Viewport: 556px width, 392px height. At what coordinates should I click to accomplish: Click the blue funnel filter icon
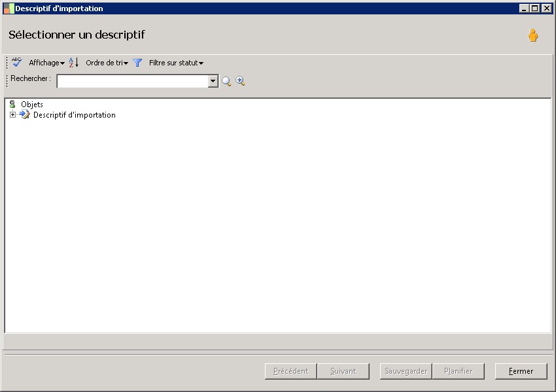(137, 63)
